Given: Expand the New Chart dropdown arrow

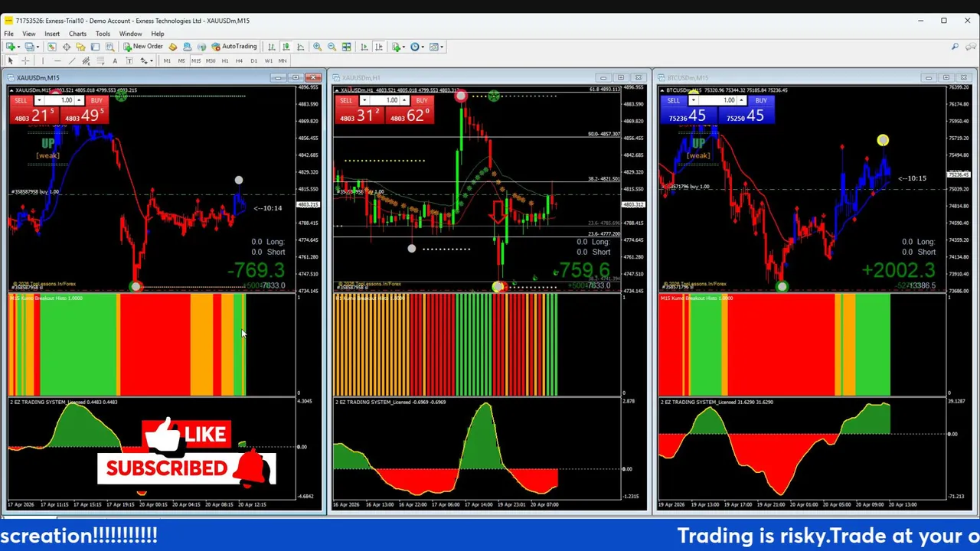Looking at the screenshot, I should click(18, 47).
